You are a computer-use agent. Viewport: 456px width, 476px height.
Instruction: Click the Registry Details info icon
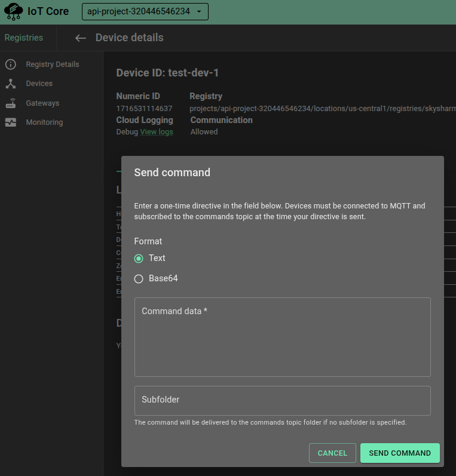click(11, 65)
